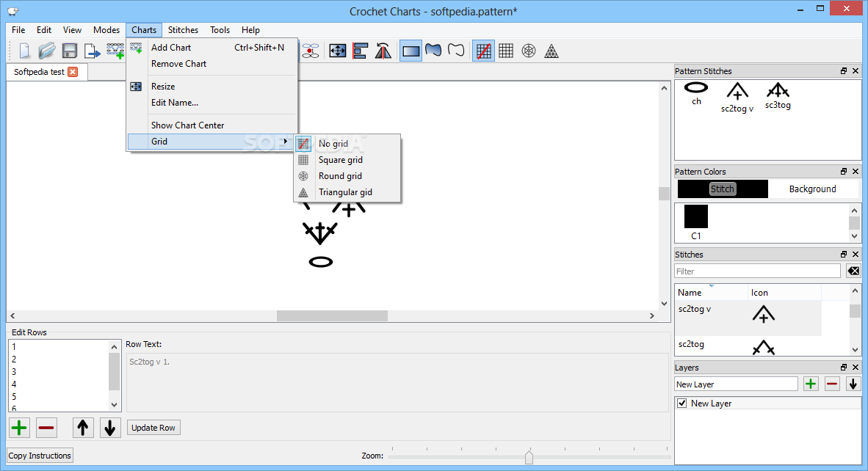Float the Pattern Stitches panel
The height and width of the screenshot is (471, 868).
pos(843,70)
